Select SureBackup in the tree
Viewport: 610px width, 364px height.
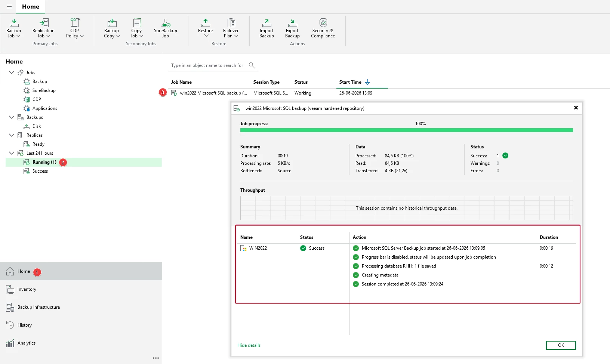[x=44, y=90]
